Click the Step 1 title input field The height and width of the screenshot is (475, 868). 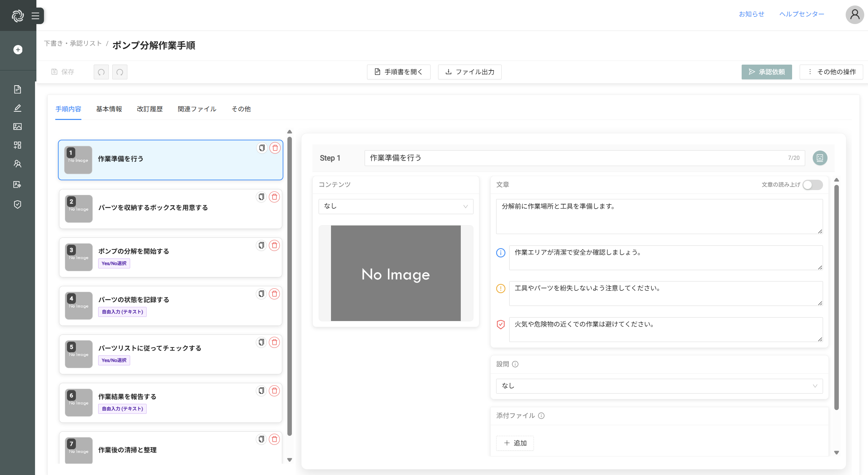[577, 158]
